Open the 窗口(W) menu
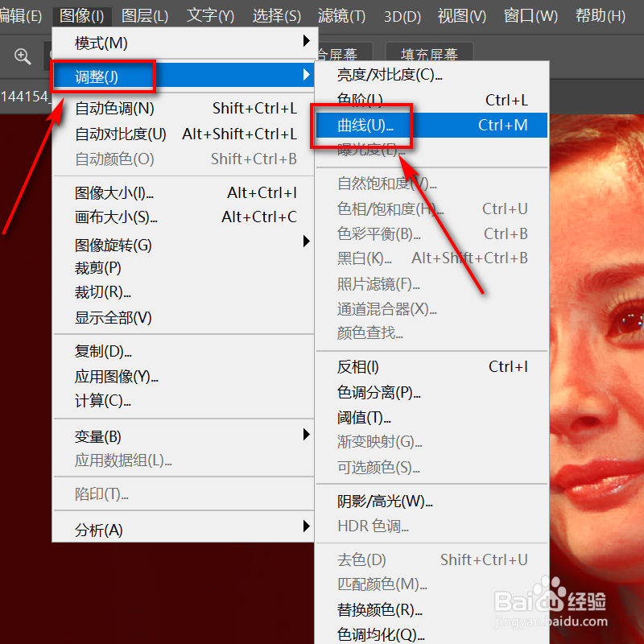The image size is (644, 644). tap(530, 16)
